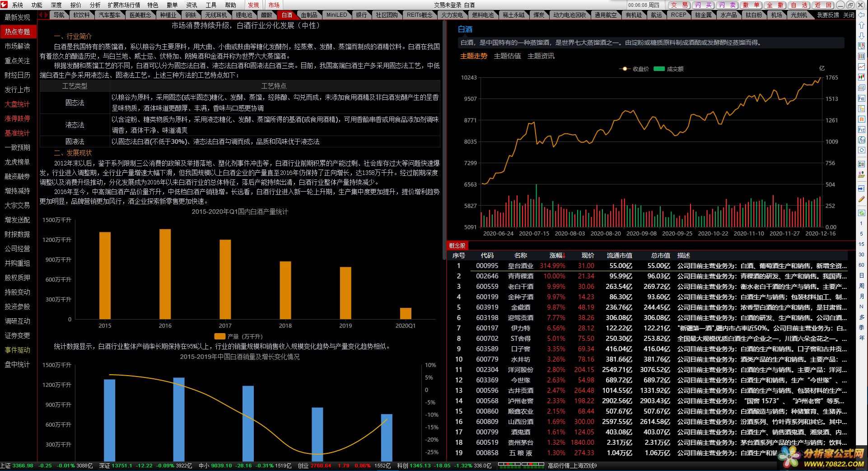Screen dimensions: 868x471
Task: Click the 概念股 tab label
Action: click(x=457, y=245)
